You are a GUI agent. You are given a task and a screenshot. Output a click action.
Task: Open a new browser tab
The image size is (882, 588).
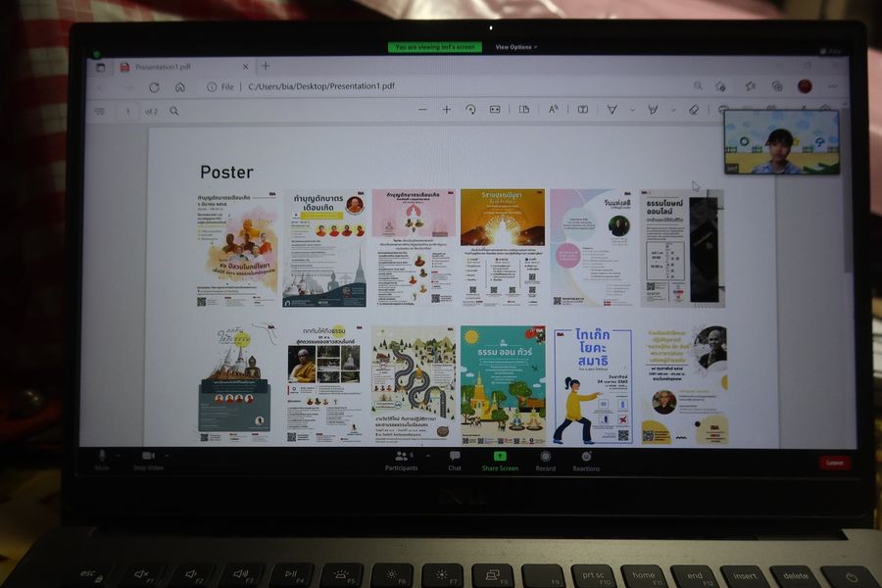click(266, 67)
